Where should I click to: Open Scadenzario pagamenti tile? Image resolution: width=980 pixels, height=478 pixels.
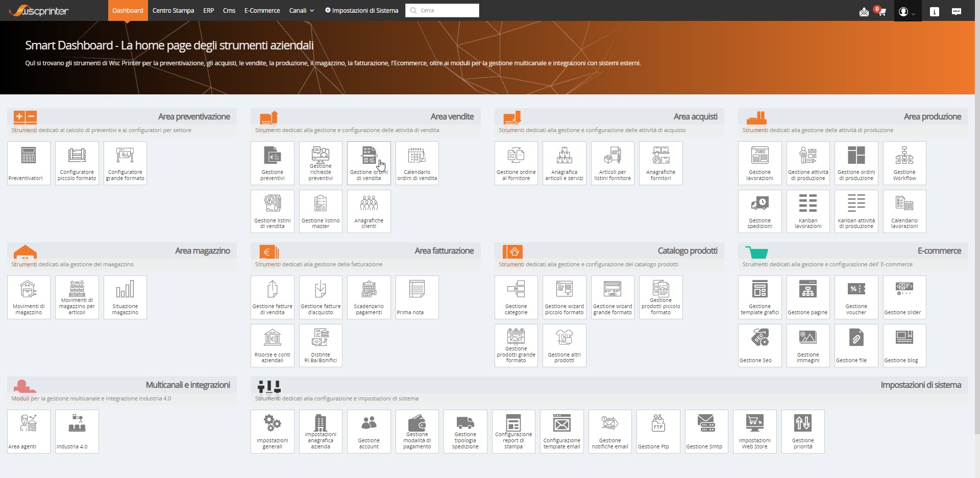coord(369,297)
